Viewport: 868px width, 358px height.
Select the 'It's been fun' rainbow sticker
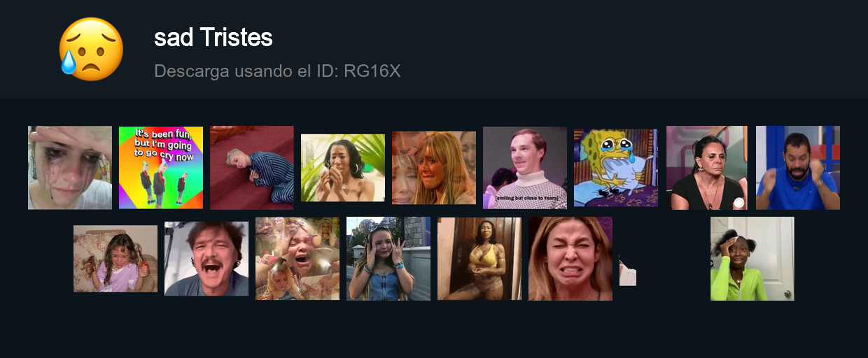point(161,168)
